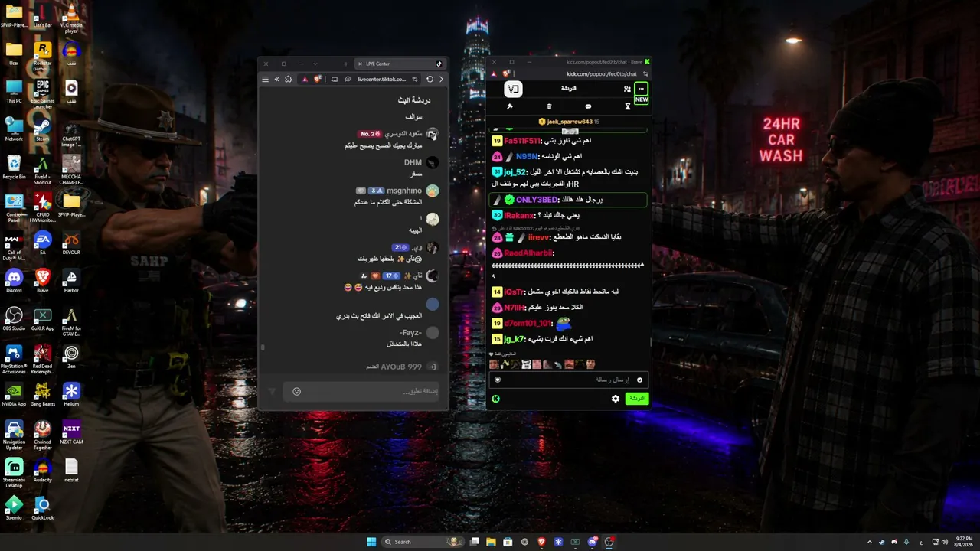This screenshot has width=980, height=551.
Task: Launch Rockstar Games from the desktop
Action: click(x=43, y=56)
